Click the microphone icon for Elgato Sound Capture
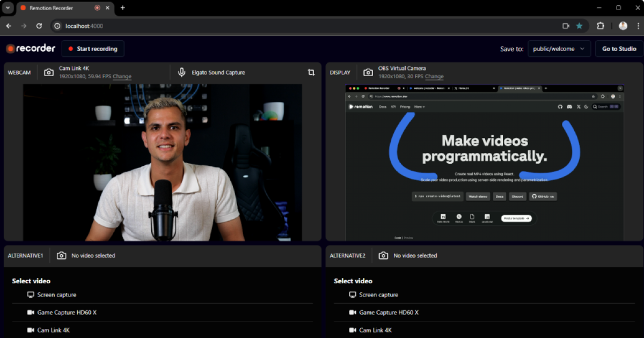Viewport: 644px width, 338px height. tap(182, 72)
